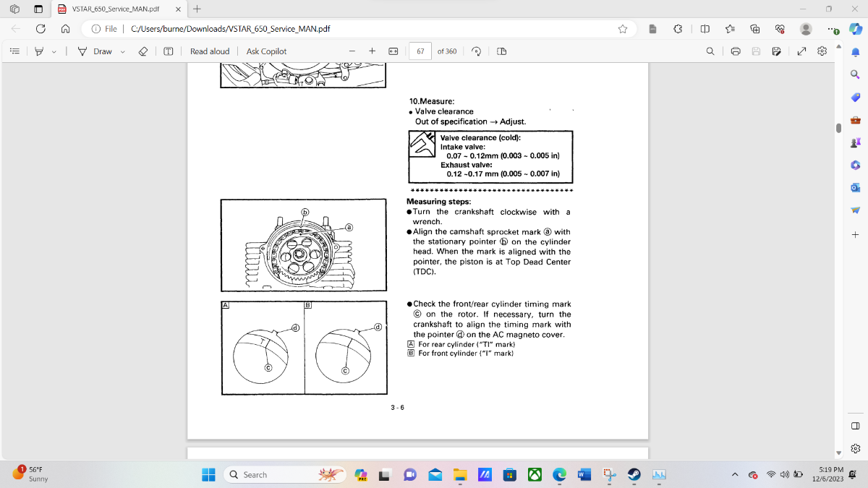Open PDF settings gear icon
868x488 pixels.
pyautogui.click(x=822, y=51)
